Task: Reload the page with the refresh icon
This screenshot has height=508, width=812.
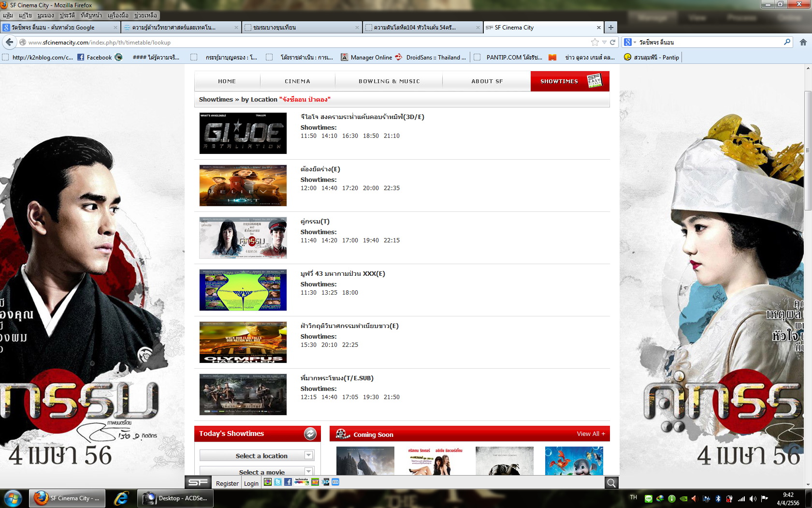Action: [612, 42]
